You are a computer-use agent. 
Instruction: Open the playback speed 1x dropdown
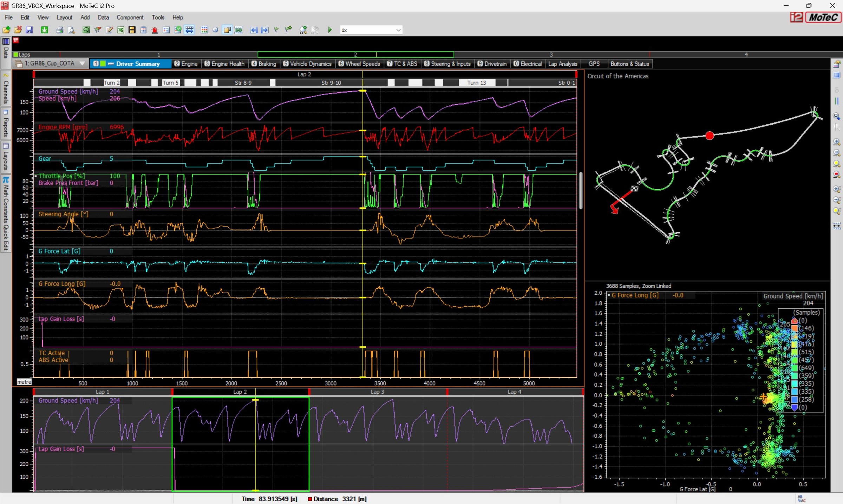coord(371,30)
